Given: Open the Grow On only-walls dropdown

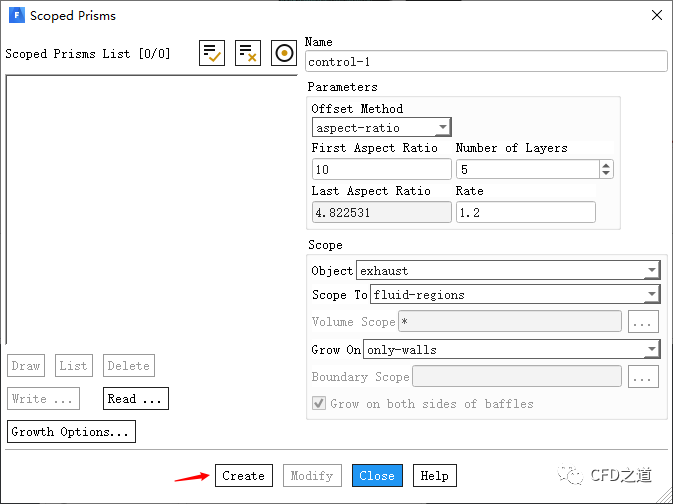Looking at the screenshot, I should pos(512,349).
